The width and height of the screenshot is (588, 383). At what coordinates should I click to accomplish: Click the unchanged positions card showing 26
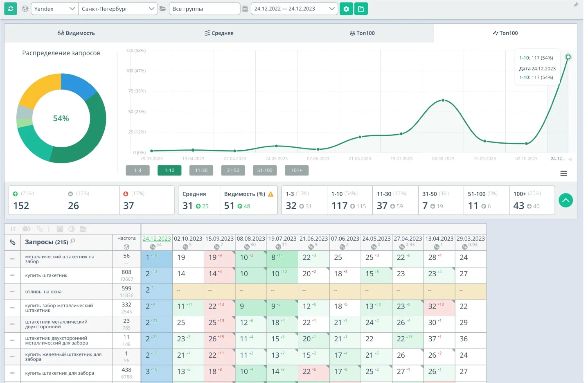(x=92, y=200)
